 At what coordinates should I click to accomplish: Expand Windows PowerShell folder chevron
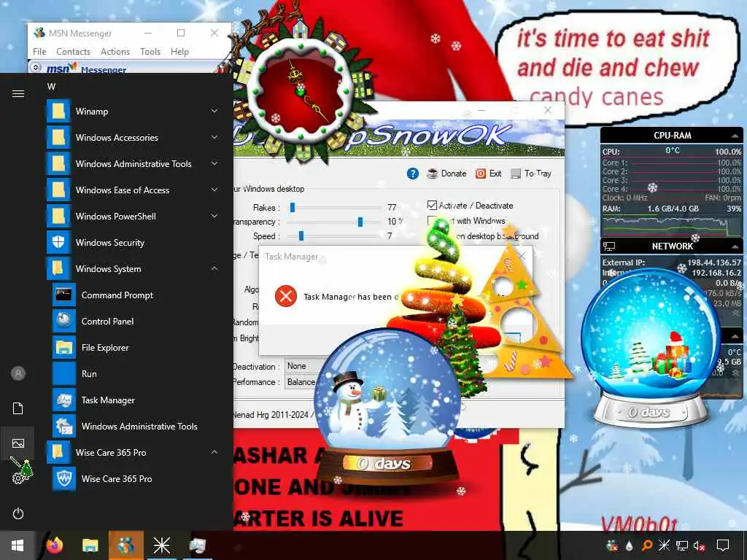214,216
